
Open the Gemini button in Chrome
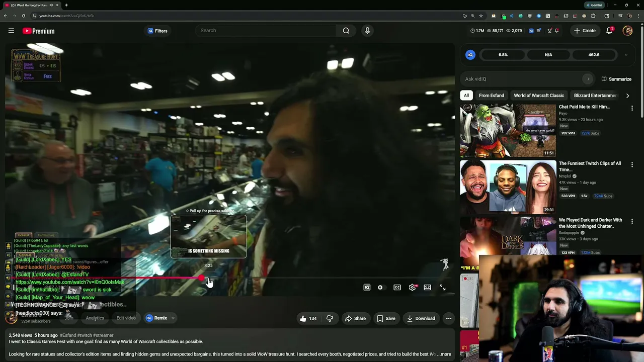click(x=594, y=5)
